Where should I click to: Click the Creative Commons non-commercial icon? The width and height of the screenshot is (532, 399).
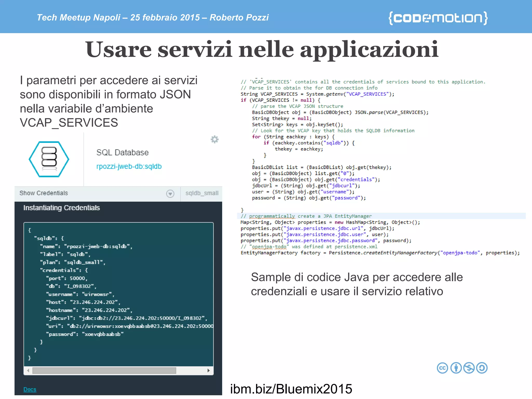pos(469,368)
